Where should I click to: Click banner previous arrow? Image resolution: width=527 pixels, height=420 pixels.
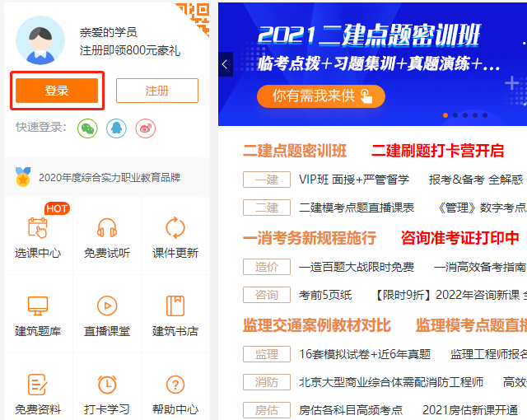click(226, 64)
